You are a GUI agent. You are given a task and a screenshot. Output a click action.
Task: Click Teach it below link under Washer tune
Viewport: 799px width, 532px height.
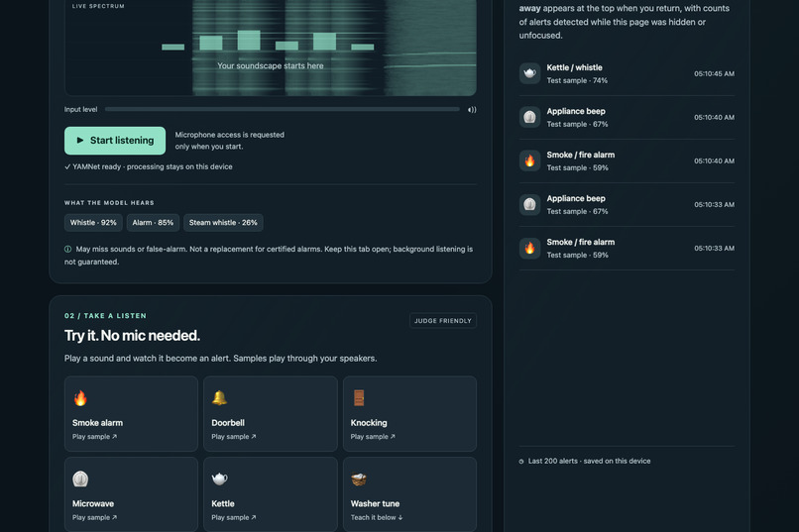[x=377, y=518]
